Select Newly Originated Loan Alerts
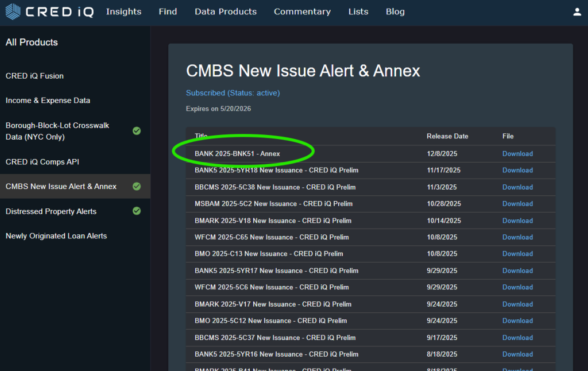 56,236
